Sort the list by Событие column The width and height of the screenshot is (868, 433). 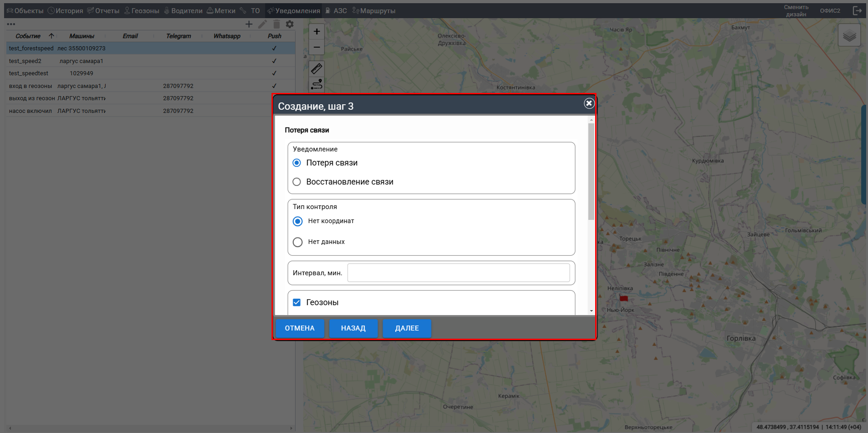(x=28, y=36)
